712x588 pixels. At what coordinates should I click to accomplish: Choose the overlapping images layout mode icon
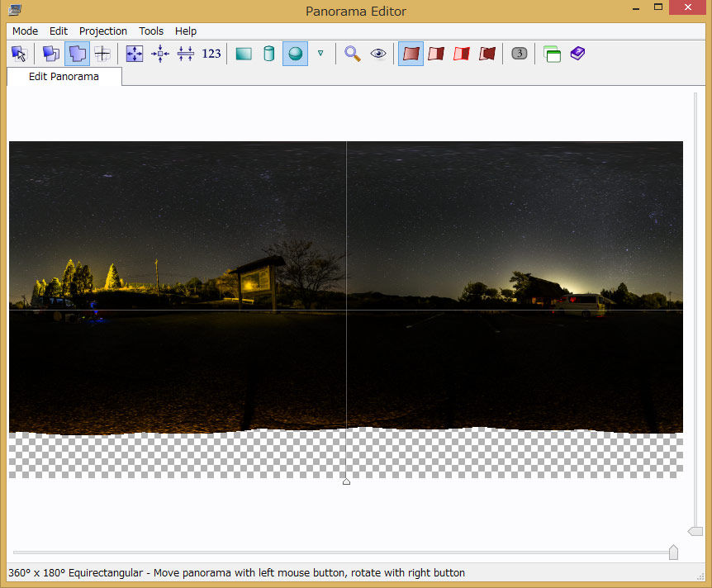51,54
